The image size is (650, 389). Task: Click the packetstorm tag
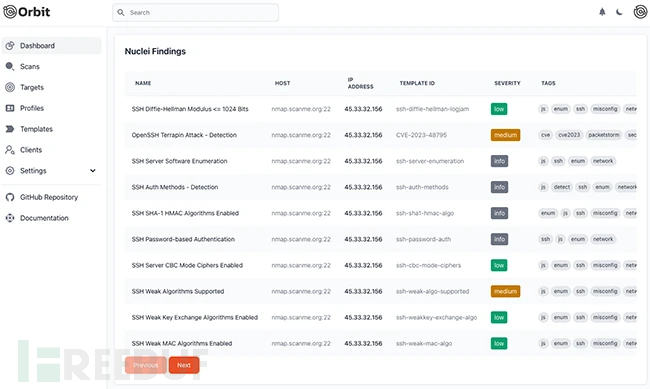pos(604,135)
